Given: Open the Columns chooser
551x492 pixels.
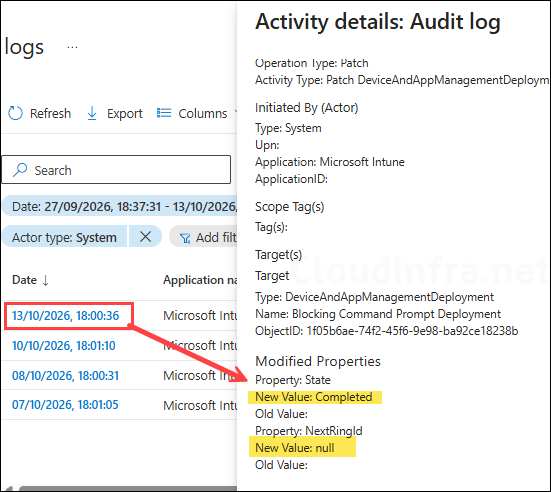Looking at the screenshot, I should [x=198, y=113].
